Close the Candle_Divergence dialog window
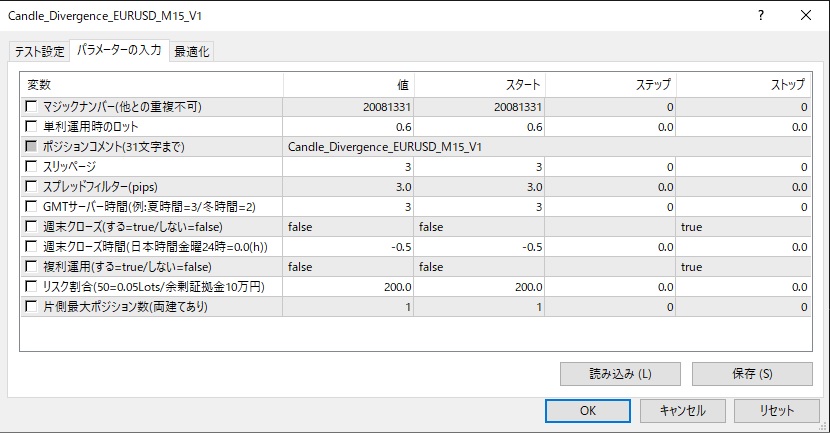Image resolution: width=830 pixels, height=433 pixels. click(806, 16)
